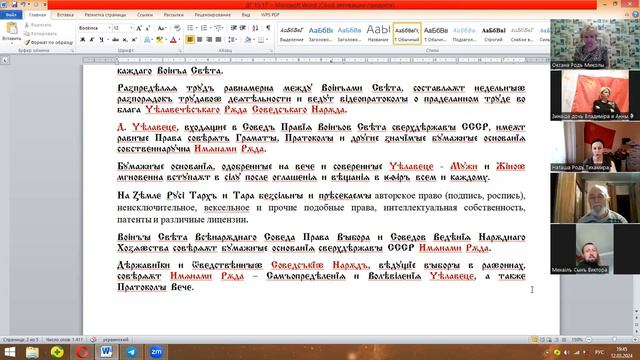Open the Change Case (Aa) dropdown
640x360 pixels.
pyautogui.click(x=162, y=28)
